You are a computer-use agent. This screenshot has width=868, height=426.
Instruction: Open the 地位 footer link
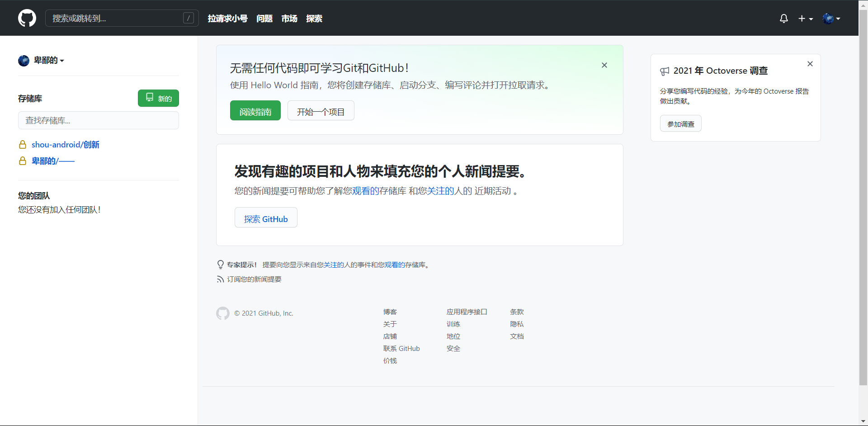453,336
